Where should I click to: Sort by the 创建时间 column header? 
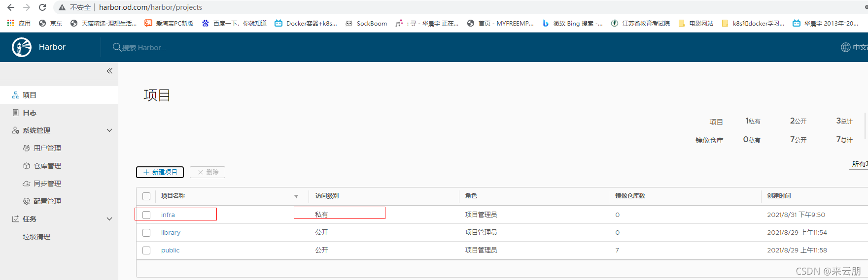(x=779, y=196)
